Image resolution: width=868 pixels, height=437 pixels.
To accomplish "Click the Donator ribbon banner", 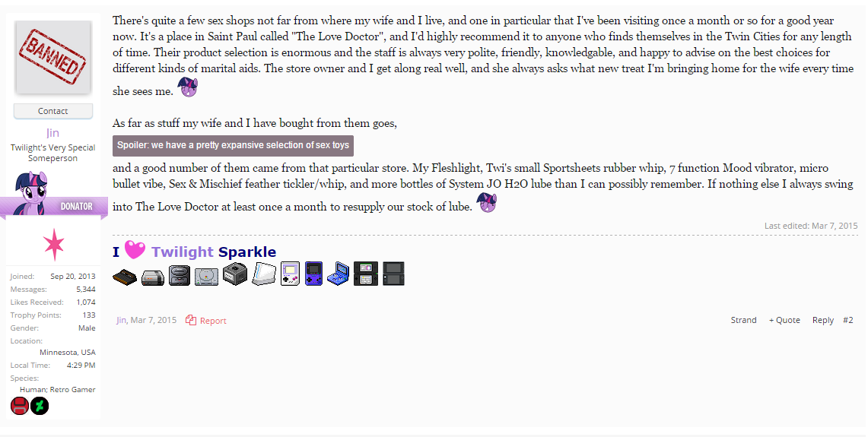I will (x=54, y=206).
